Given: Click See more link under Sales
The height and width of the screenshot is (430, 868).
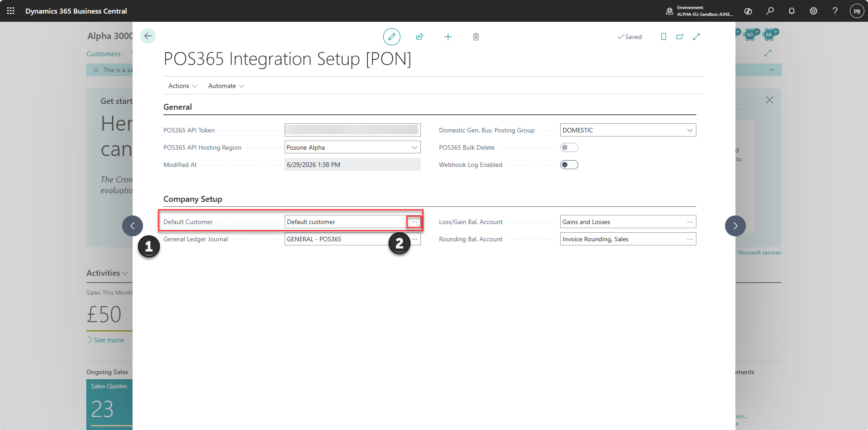Looking at the screenshot, I should pyautogui.click(x=106, y=340).
